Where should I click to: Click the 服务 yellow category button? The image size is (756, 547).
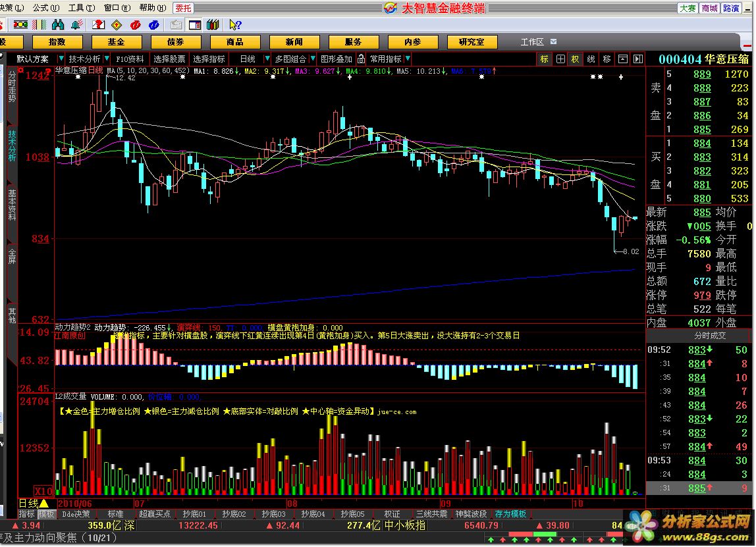[x=354, y=42]
